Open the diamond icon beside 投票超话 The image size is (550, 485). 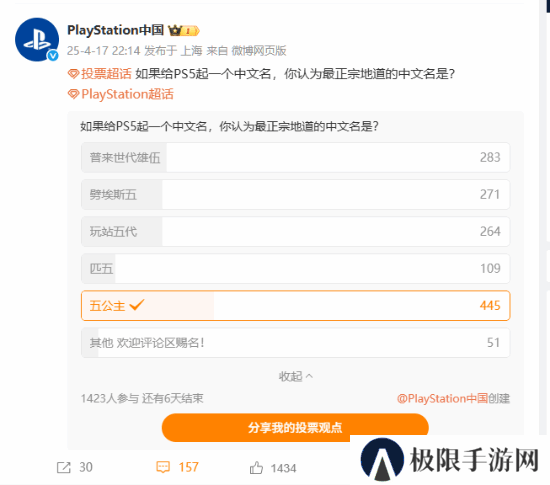(x=73, y=74)
